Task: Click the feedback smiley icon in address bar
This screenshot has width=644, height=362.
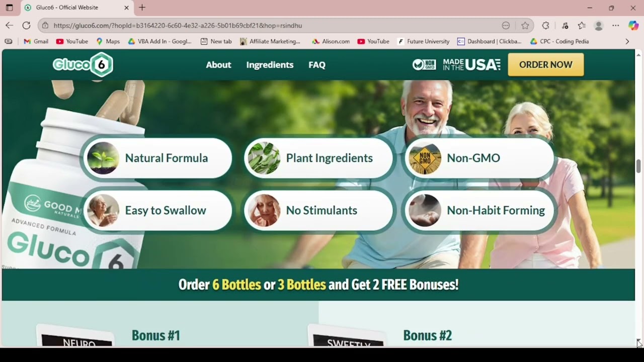Action: [506, 25]
